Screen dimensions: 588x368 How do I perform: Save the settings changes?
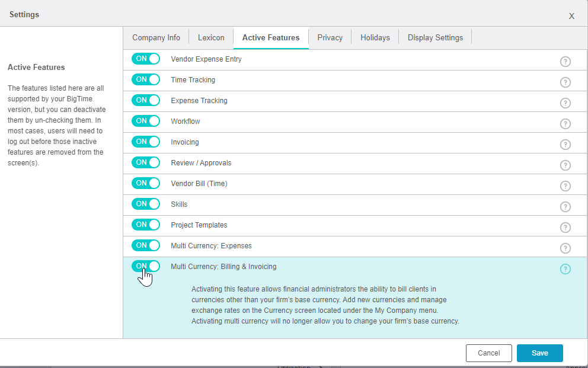pyautogui.click(x=539, y=353)
